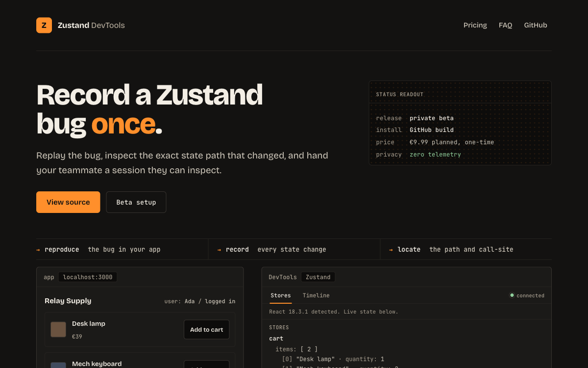Click the '€39' price text
588x368 pixels.
77,337
